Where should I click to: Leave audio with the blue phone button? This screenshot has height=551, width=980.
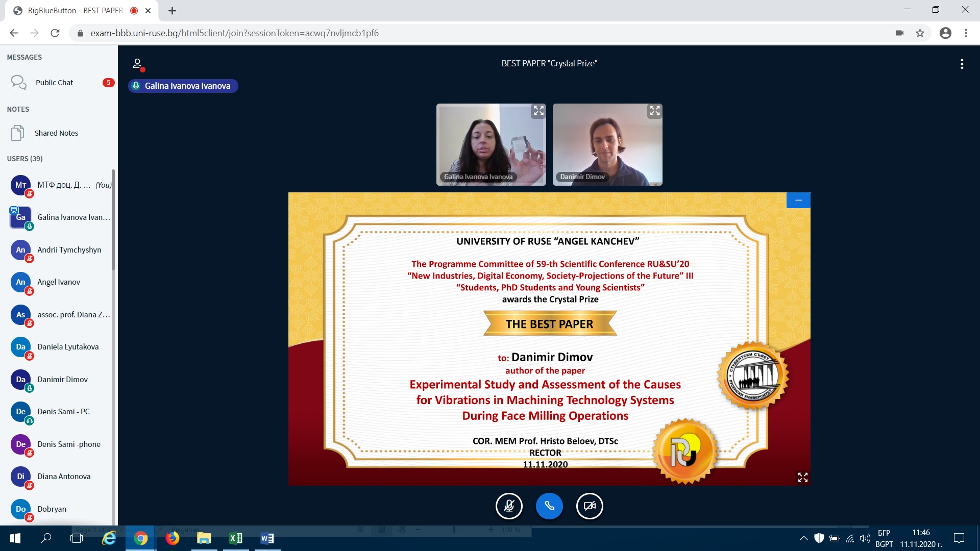549,506
